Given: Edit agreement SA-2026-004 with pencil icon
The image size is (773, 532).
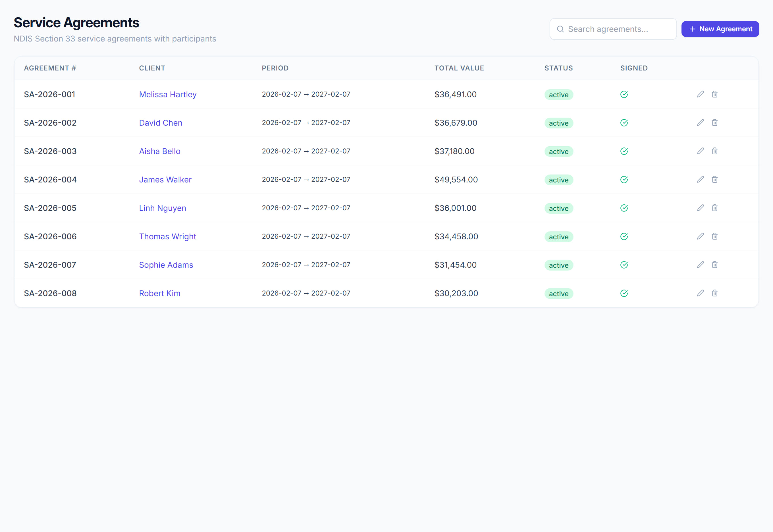Looking at the screenshot, I should pos(700,179).
